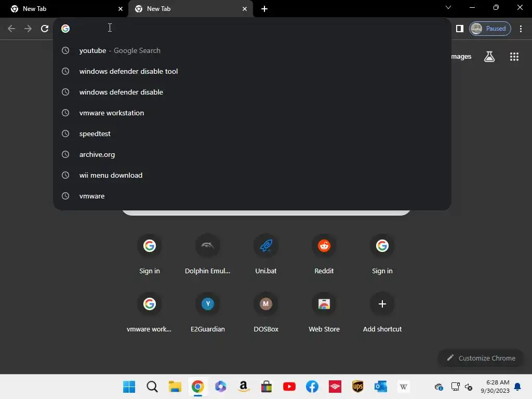Open the Dolphin Emul... shortcut

tap(208, 254)
